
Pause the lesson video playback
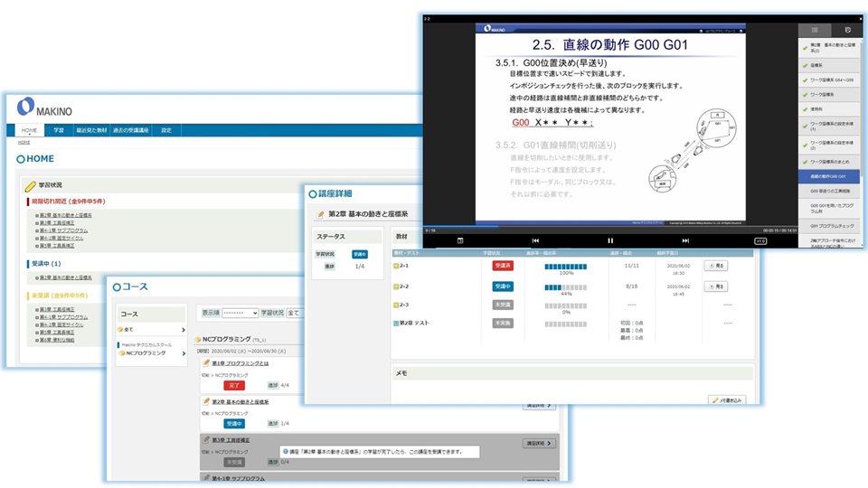[x=610, y=240]
